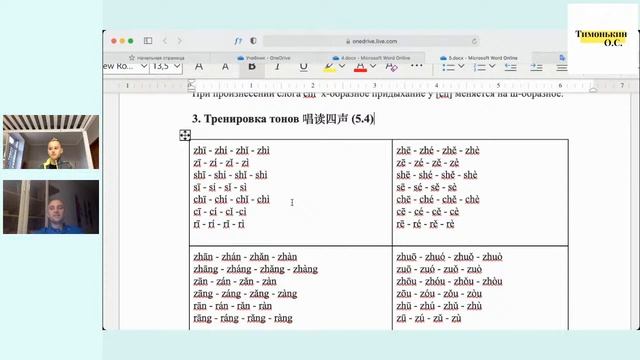This screenshot has width=640, height=360.
Task: Click the line zhē - zhé - zhě - zhè
Action: click(x=438, y=151)
